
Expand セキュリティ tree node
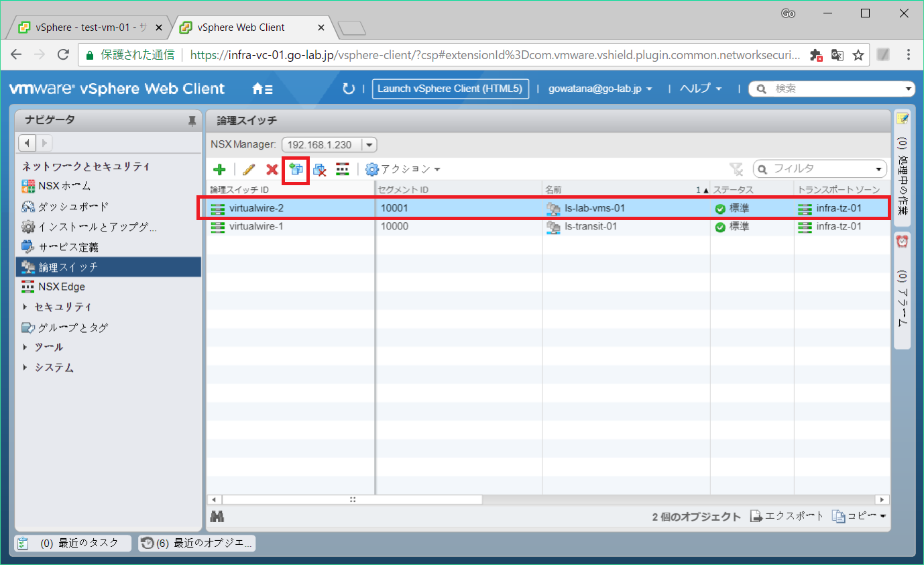tap(25, 307)
